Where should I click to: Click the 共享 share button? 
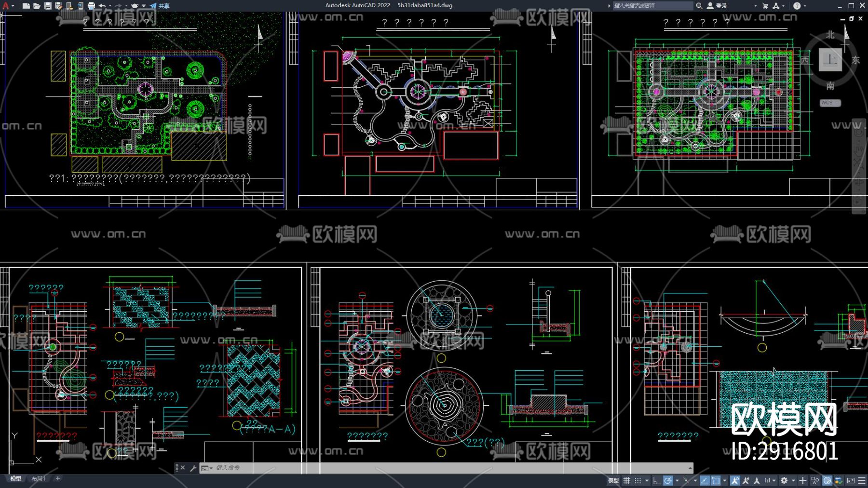click(160, 6)
